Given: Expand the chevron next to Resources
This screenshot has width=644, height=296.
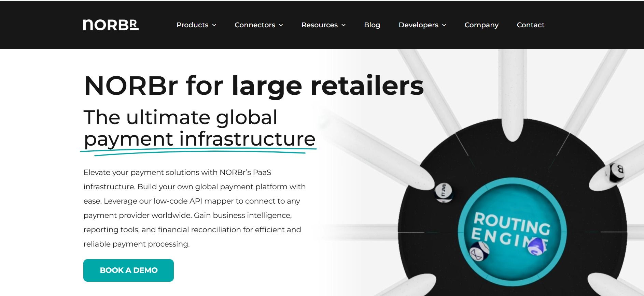Looking at the screenshot, I should [x=344, y=25].
